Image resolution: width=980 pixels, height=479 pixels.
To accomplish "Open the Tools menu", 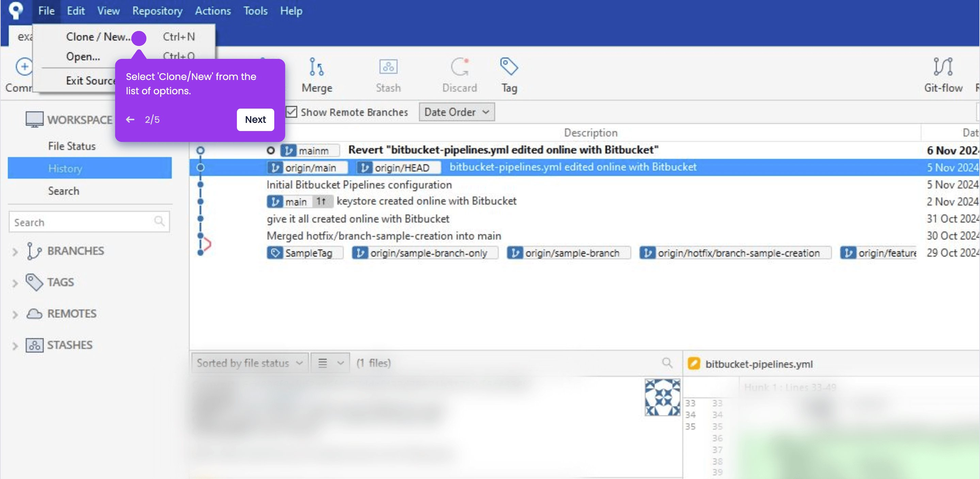I will click(255, 11).
